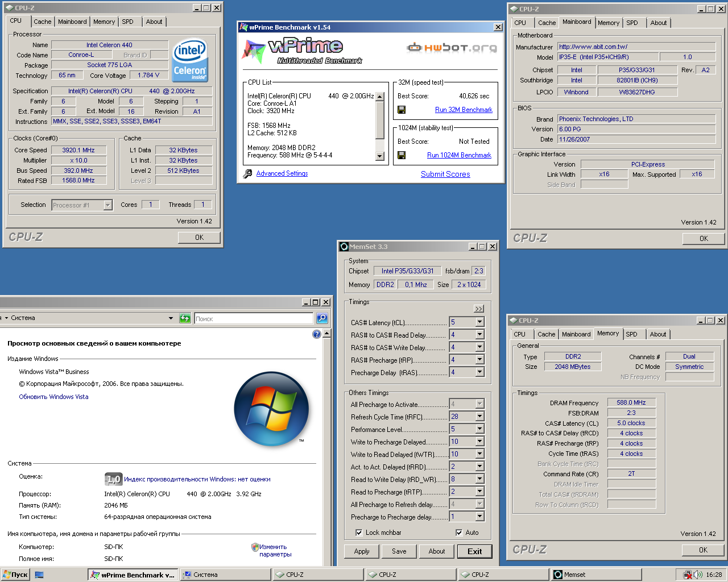The image size is (728, 582).
Task: Click the MemSet expand timings arrows button
Action: click(x=479, y=309)
